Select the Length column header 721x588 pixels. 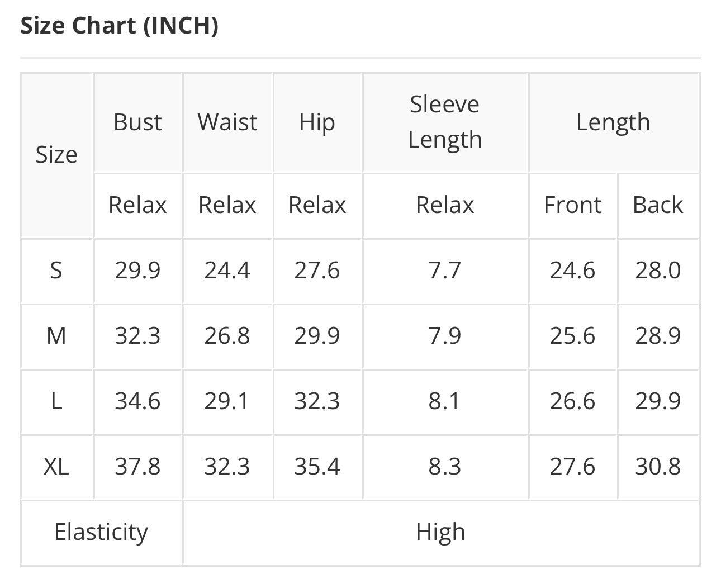coord(614,122)
